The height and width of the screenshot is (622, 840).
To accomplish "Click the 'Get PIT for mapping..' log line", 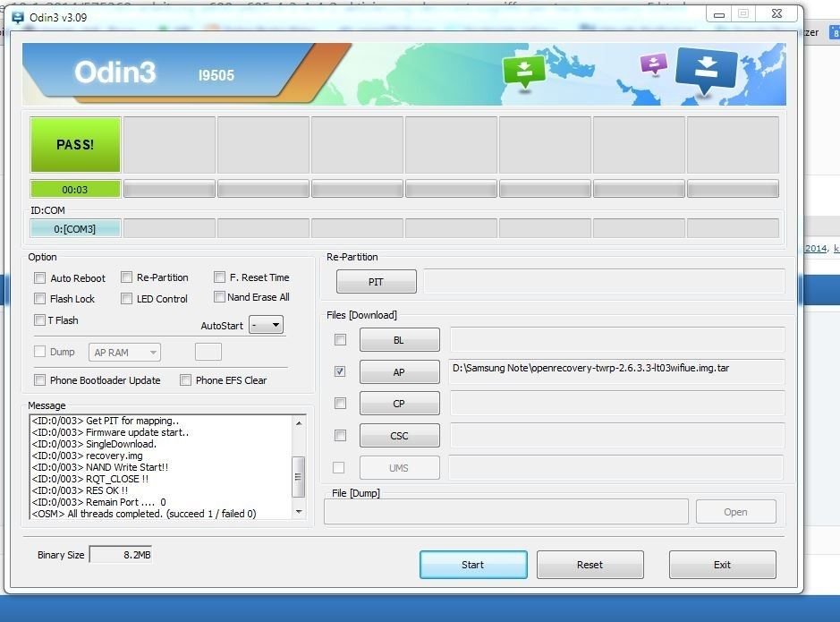I will (106, 421).
